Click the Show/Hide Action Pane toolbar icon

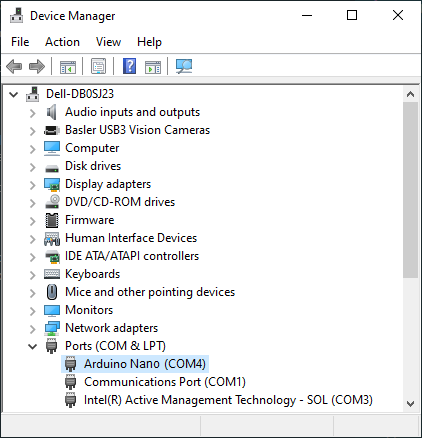[153, 67]
